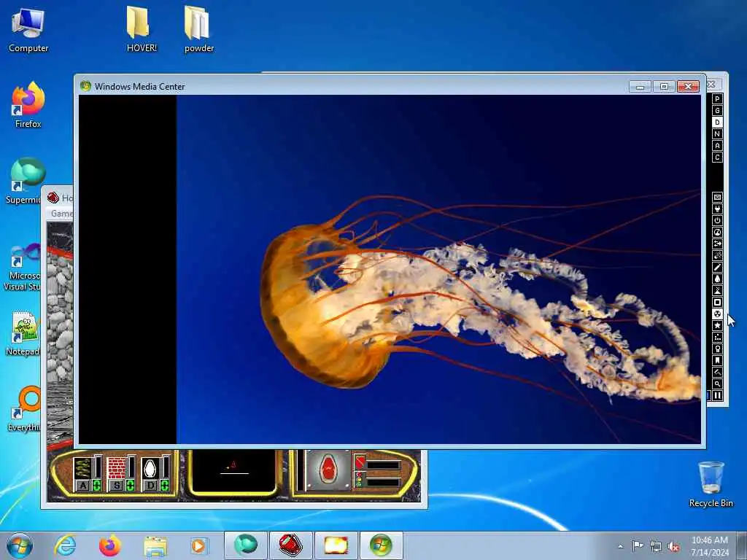Open the Explosives category icon
This screenshot has height=560, width=747.
tap(717, 256)
